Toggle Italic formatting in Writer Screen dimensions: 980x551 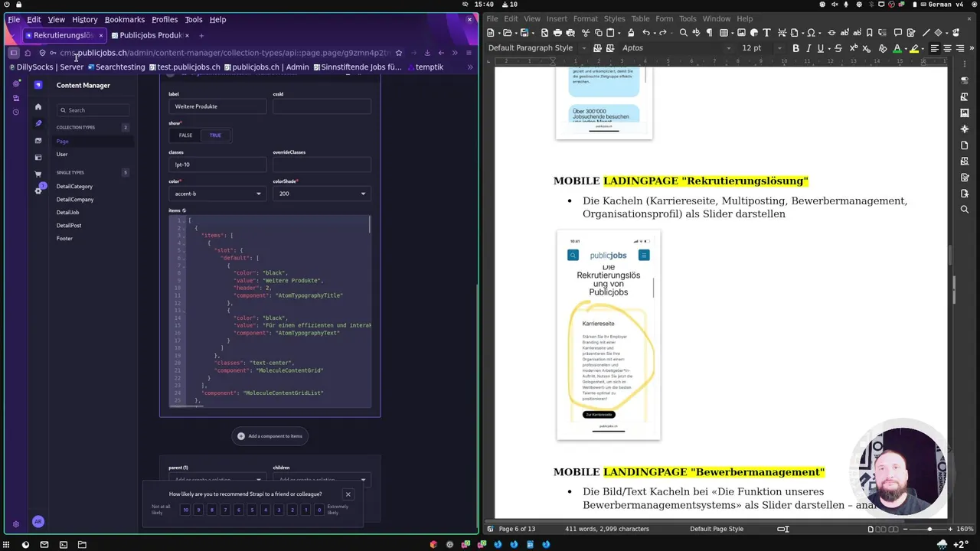coord(808,48)
